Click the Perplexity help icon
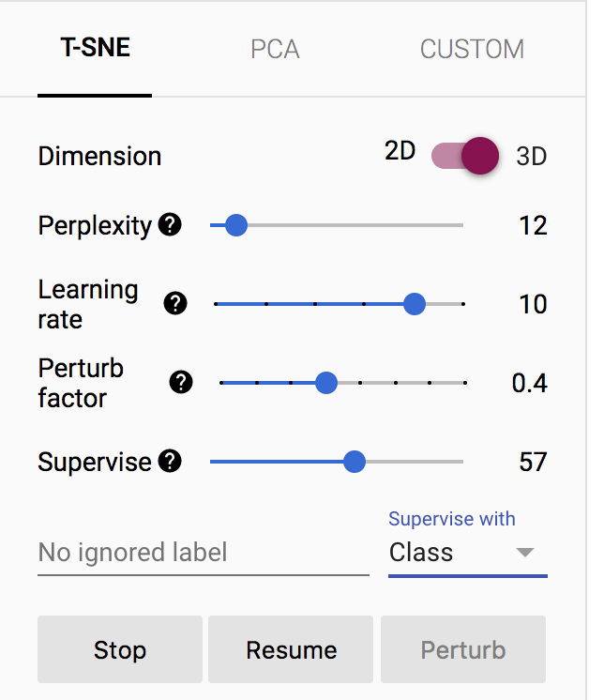 pos(170,225)
